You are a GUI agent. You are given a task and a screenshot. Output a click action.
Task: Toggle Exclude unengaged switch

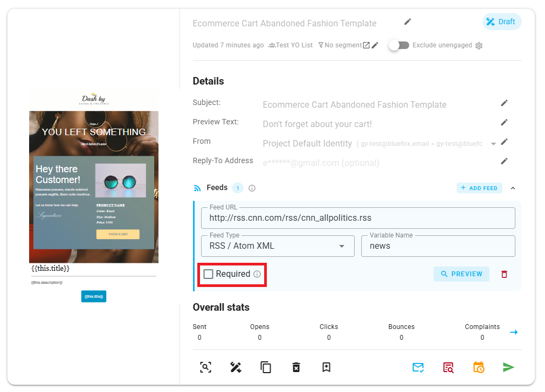[399, 45]
